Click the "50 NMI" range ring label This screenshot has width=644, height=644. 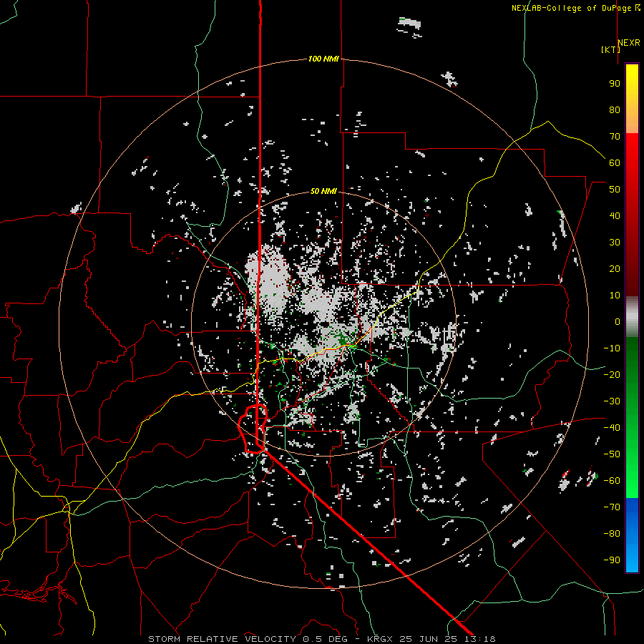323,191
